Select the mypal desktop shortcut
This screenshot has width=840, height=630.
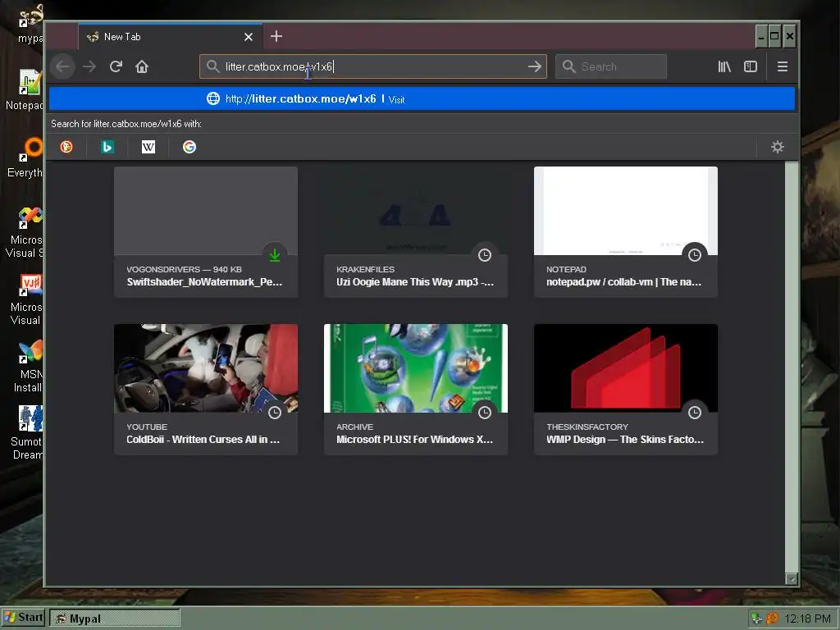30,24
